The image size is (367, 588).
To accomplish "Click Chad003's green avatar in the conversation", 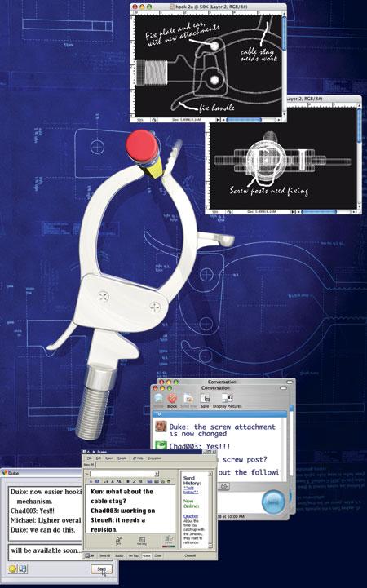I will 161,445.
